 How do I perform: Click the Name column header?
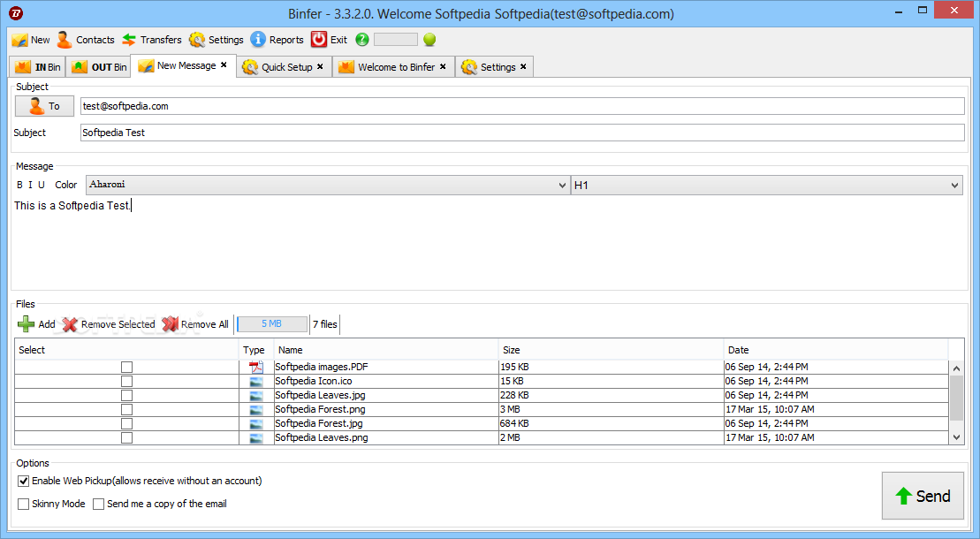386,350
